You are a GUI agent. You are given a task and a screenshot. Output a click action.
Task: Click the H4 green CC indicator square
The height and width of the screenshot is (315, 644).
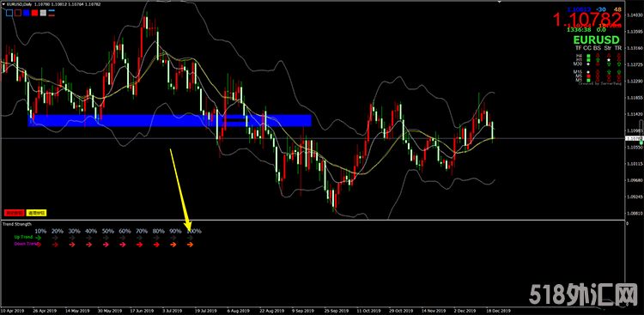588,56
